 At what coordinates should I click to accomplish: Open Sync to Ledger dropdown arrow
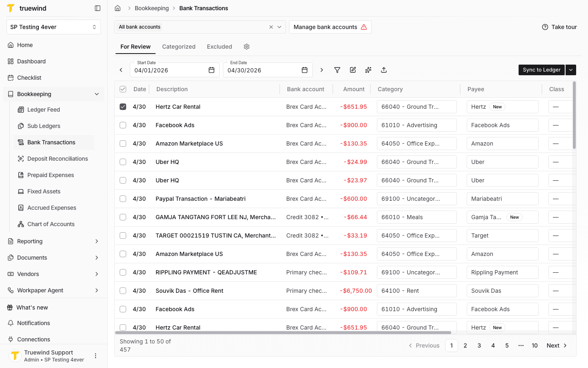pyautogui.click(x=571, y=70)
